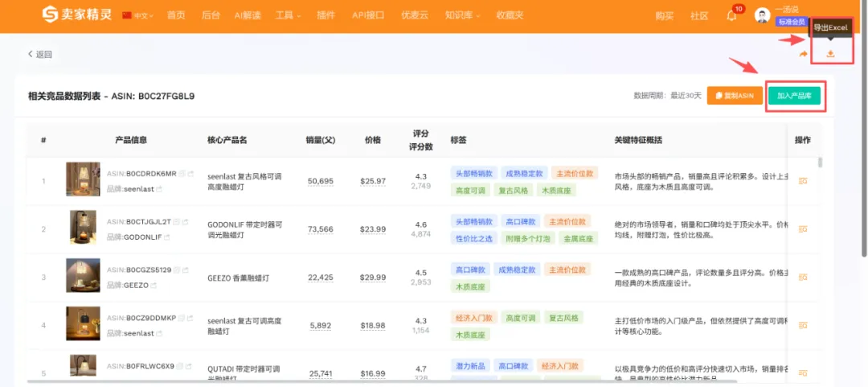The height and width of the screenshot is (387, 868).
Task: Open the AI解读 menu item
Action: coord(248,15)
